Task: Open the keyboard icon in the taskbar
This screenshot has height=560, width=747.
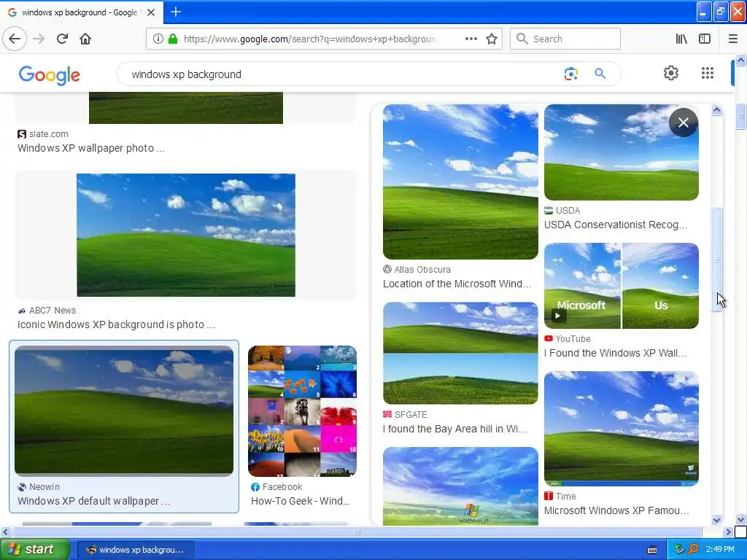Action: 652,550
